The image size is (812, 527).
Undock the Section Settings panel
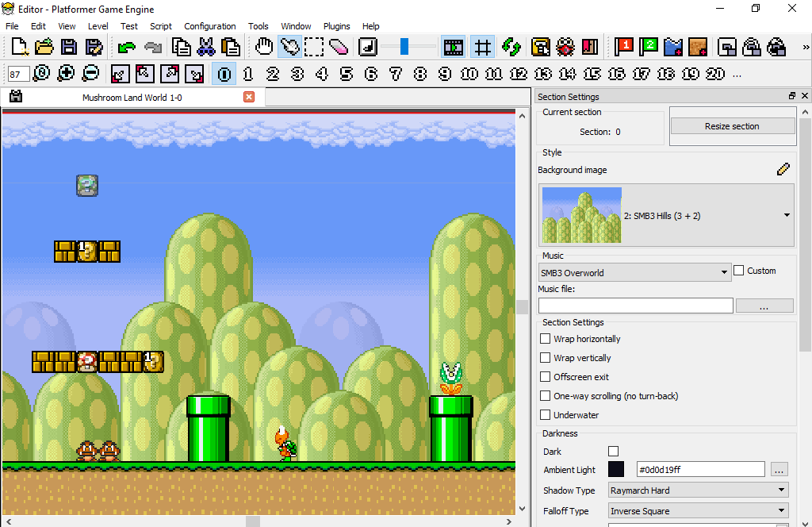tap(792, 96)
